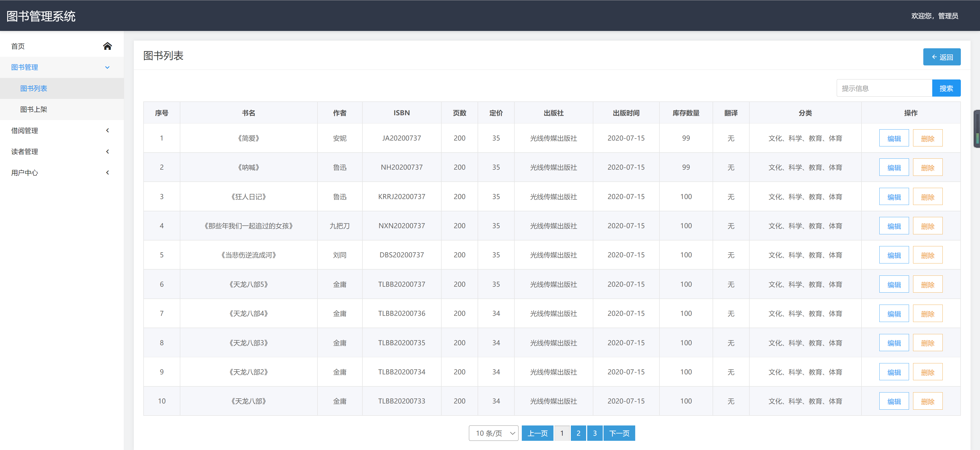
Task: Select ISBN cell DBS20200737
Action: click(x=402, y=255)
